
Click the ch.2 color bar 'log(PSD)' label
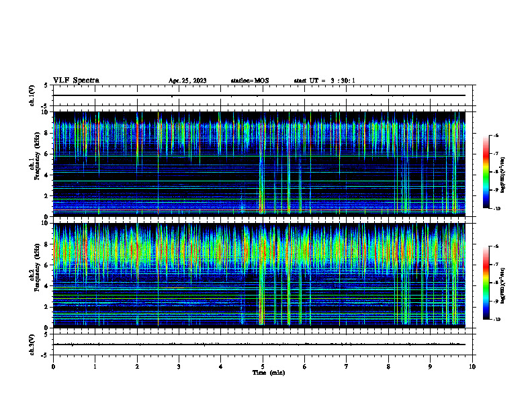point(503,285)
